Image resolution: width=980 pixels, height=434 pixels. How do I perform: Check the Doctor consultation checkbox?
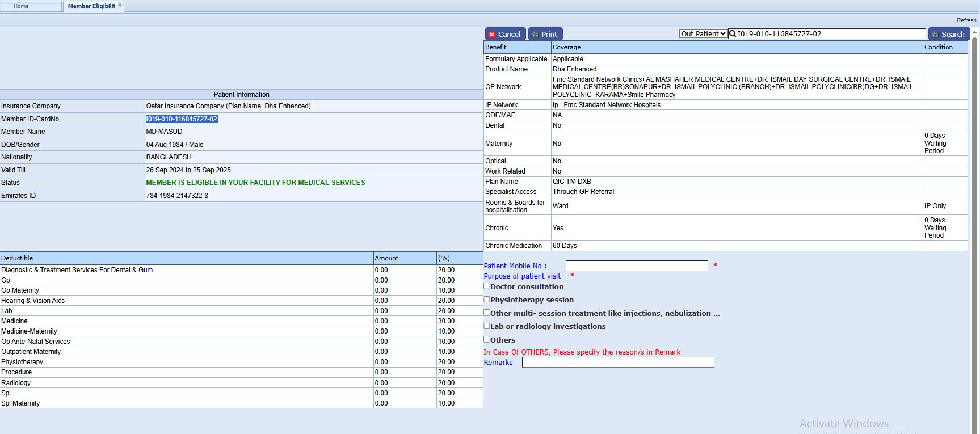[487, 286]
